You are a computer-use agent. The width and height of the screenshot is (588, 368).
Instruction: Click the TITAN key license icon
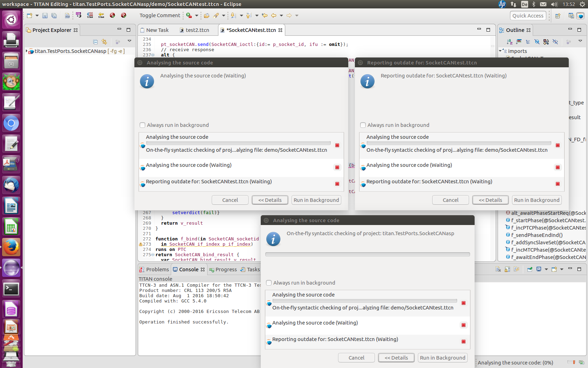[101, 15]
